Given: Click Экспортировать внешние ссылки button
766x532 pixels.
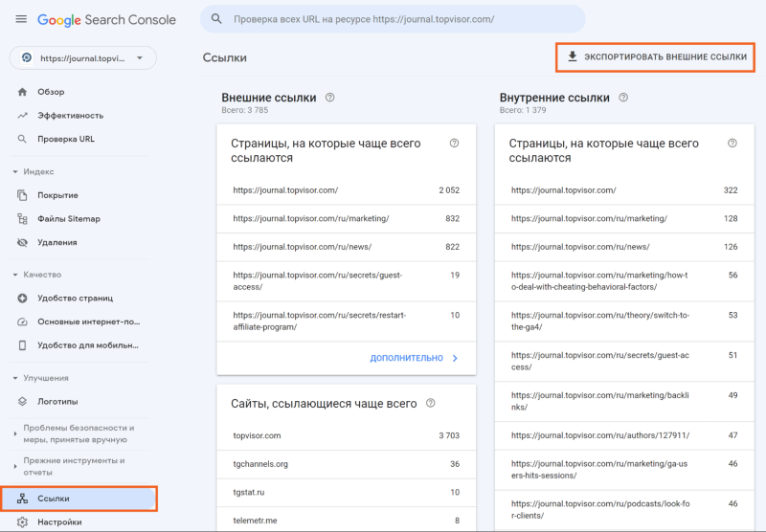Looking at the screenshot, I should point(656,56).
